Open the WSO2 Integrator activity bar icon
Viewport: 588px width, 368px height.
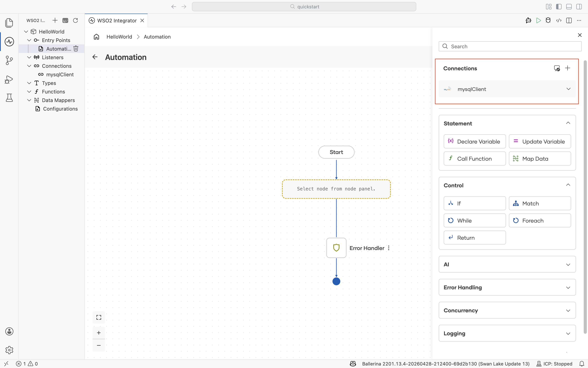coord(9,42)
